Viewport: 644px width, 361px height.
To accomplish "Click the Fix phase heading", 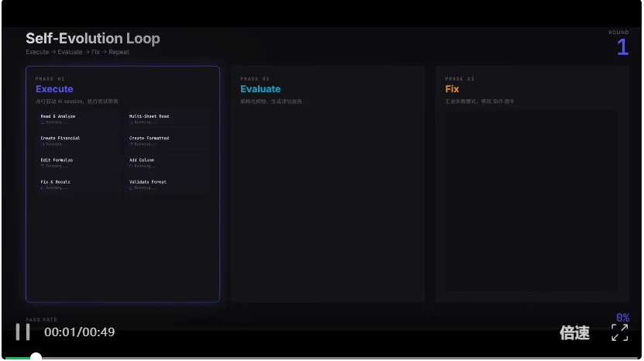I will click(x=452, y=89).
